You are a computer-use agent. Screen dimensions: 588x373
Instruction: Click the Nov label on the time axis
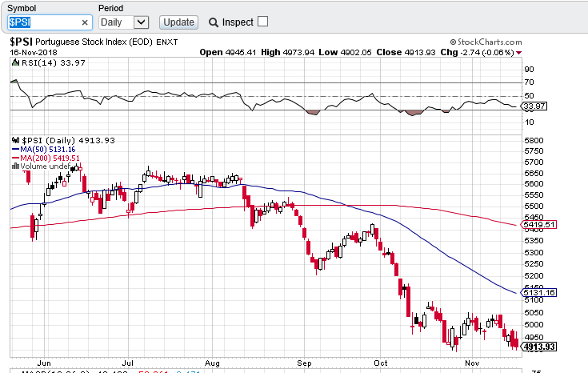click(x=472, y=363)
